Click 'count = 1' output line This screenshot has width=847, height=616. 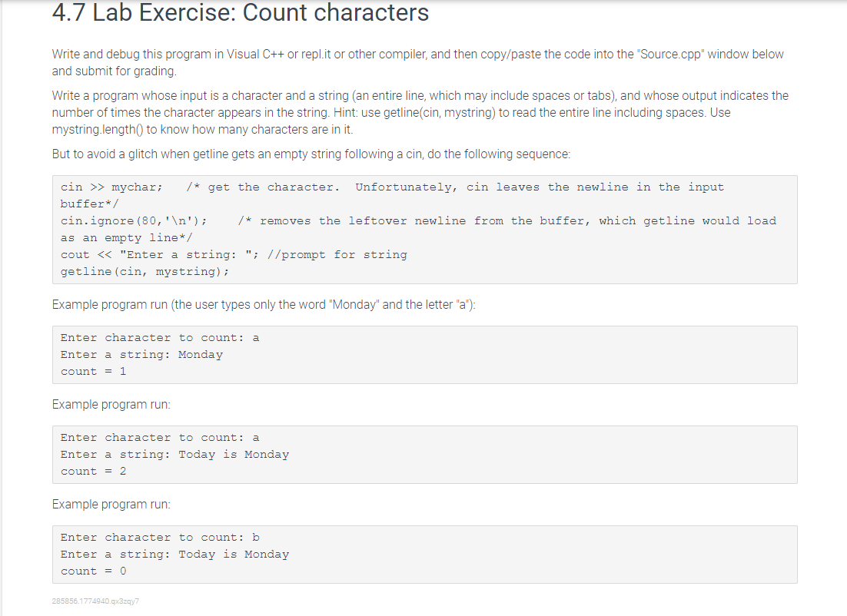(x=93, y=372)
